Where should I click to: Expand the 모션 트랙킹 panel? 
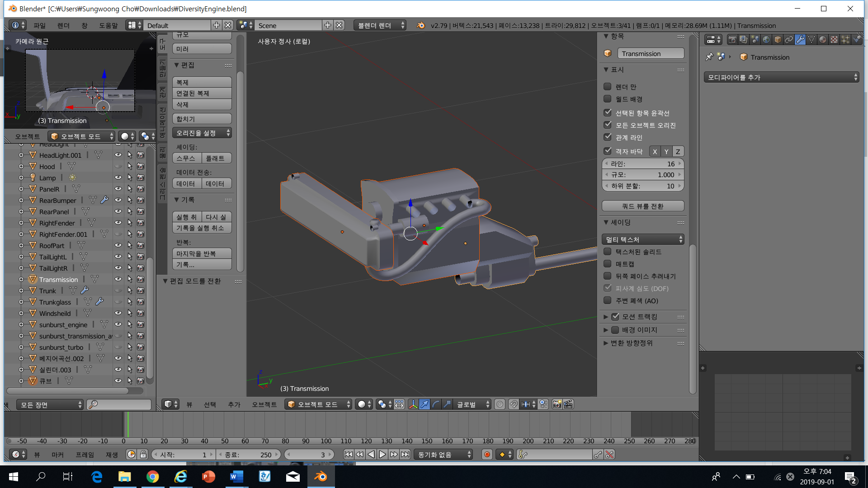point(606,317)
